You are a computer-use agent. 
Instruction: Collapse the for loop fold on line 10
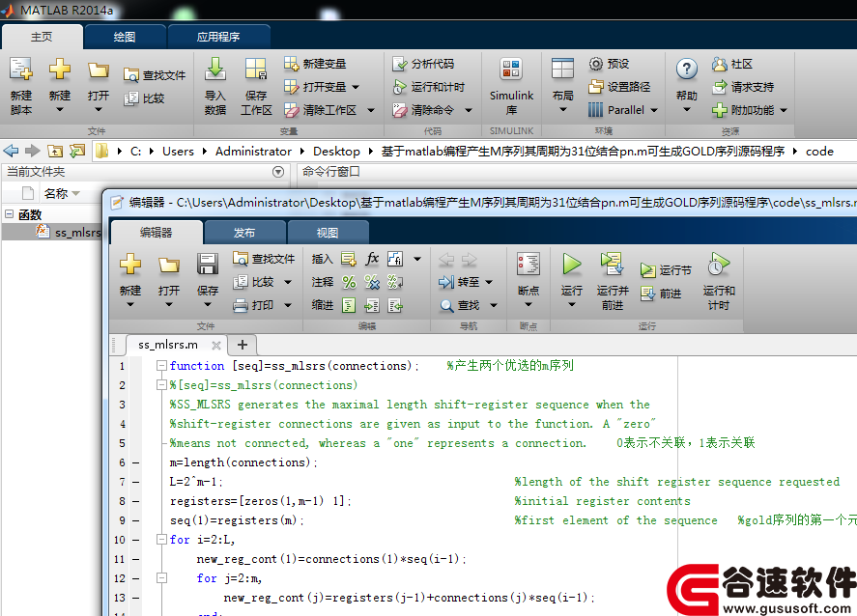coord(161,540)
